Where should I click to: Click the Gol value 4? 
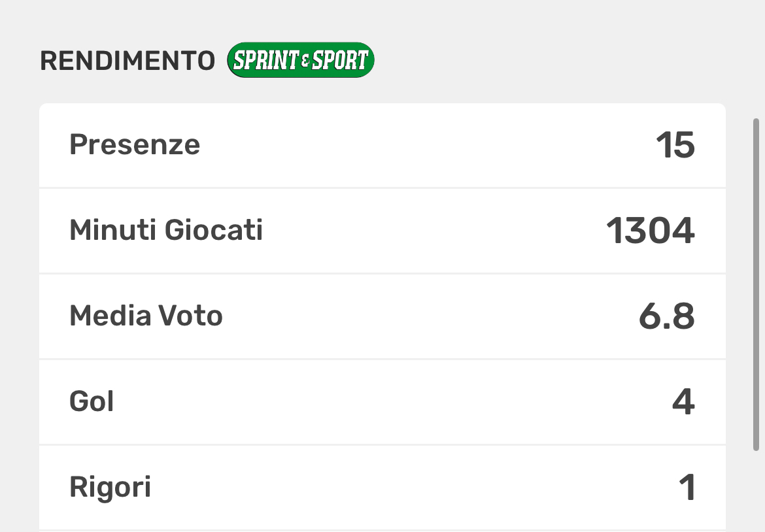[x=683, y=402]
